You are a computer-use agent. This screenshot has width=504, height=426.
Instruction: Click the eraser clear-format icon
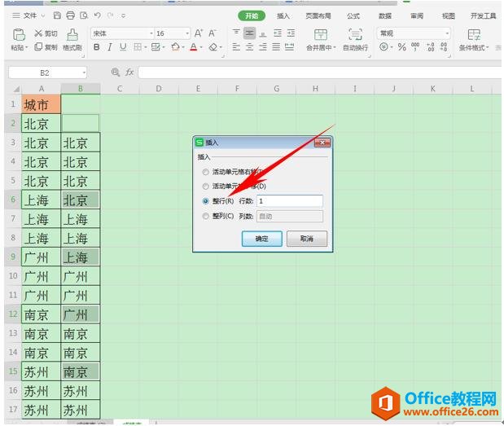[x=213, y=47]
